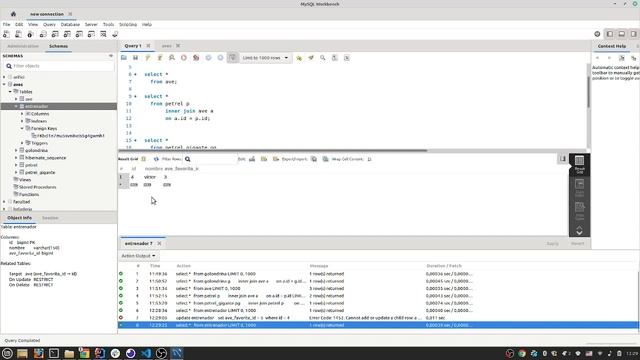Image resolution: width=640 pixels, height=360 pixels.
Task: Reconnect to DBMS icon in main toolbar
Action: pyautogui.click(x=115, y=34)
